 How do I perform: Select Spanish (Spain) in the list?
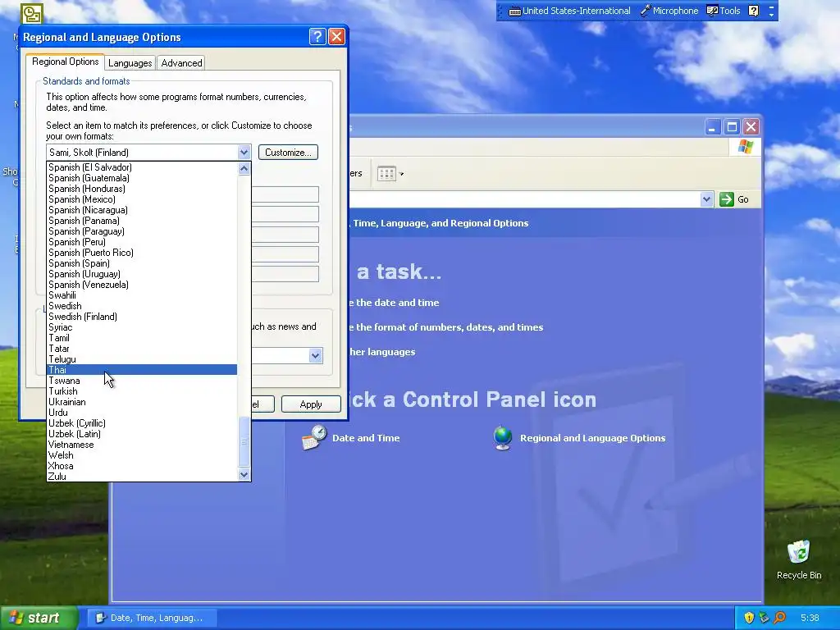pos(142,263)
